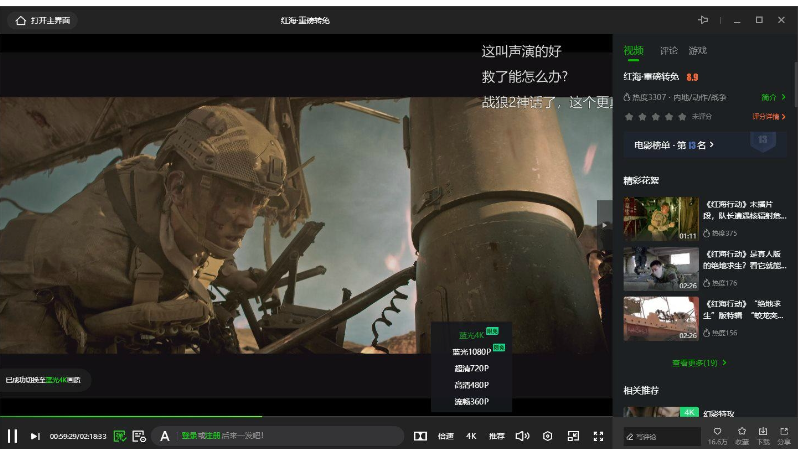This screenshot has height=449, width=806.
Task: Open player settings hexagon icon
Action: [547, 436]
